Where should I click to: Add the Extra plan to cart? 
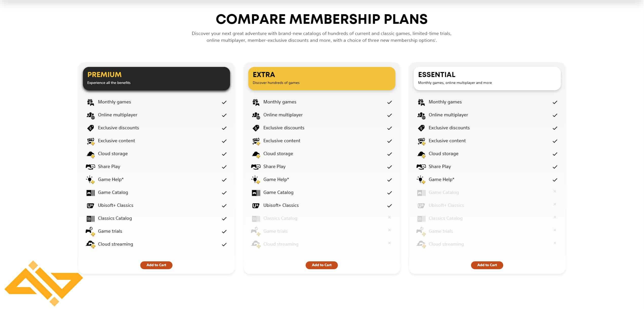coord(322,265)
